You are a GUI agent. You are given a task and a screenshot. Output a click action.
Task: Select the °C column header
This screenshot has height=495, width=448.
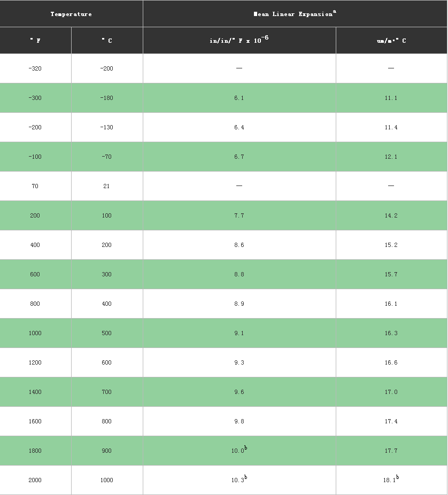tap(107, 41)
